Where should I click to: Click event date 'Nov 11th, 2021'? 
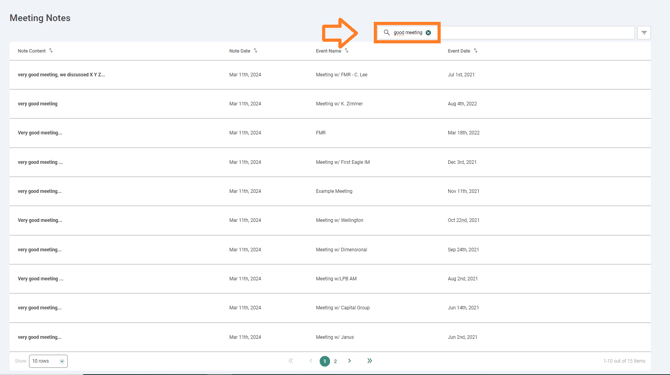464,191
